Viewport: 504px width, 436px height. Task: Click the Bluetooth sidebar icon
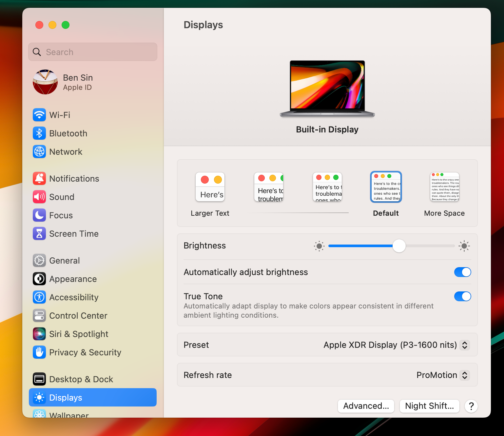coord(39,133)
